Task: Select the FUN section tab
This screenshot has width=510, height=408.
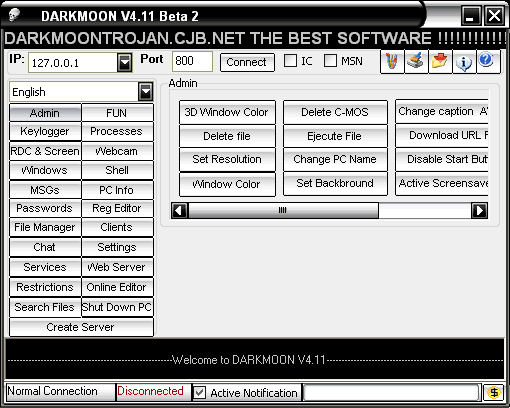Action: tap(117, 113)
